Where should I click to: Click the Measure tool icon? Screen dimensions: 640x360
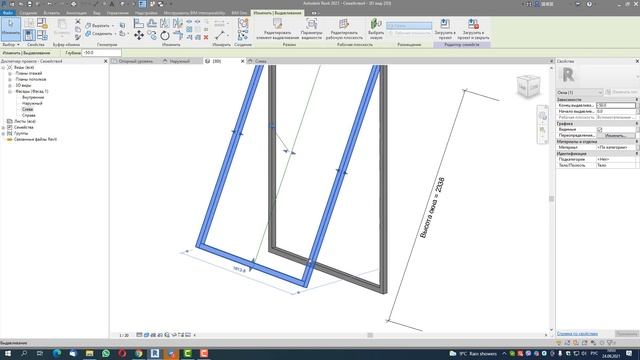[x=220, y=36]
